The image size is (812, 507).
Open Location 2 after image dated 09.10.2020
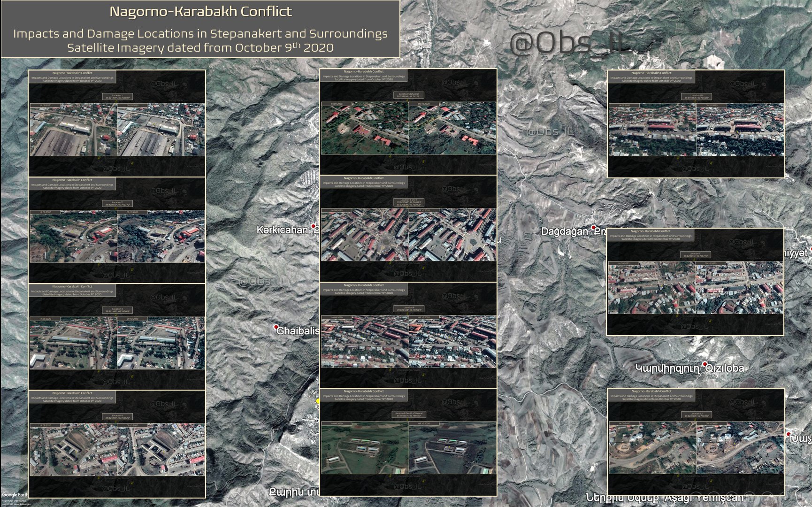(161, 236)
